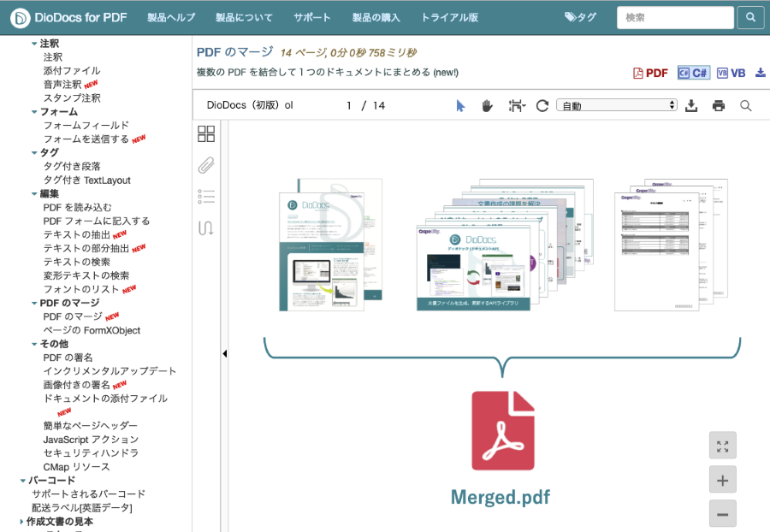Viewport: 770px width, 532px height.
Task: Open the 自動 zoom dropdown
Action: point(617,105)
